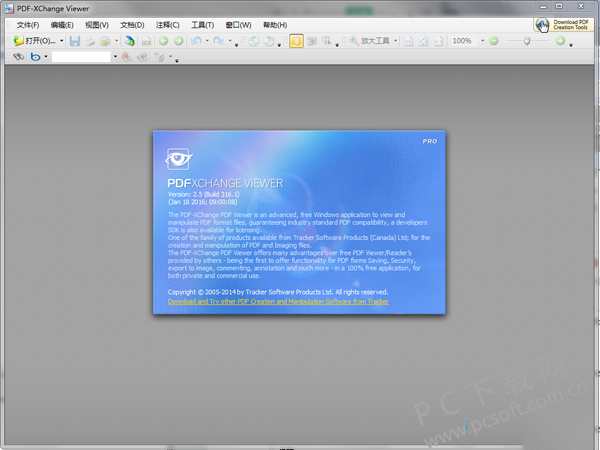The image size is (600, 450).
Task: Open the undo/redo toolbar options arrow
Action: [236, 45]
